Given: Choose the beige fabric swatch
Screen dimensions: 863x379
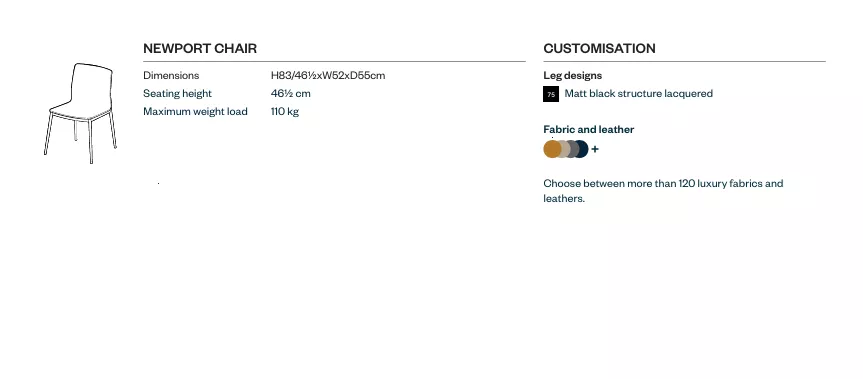Looking at the screenshot, I should click(564, 149).
